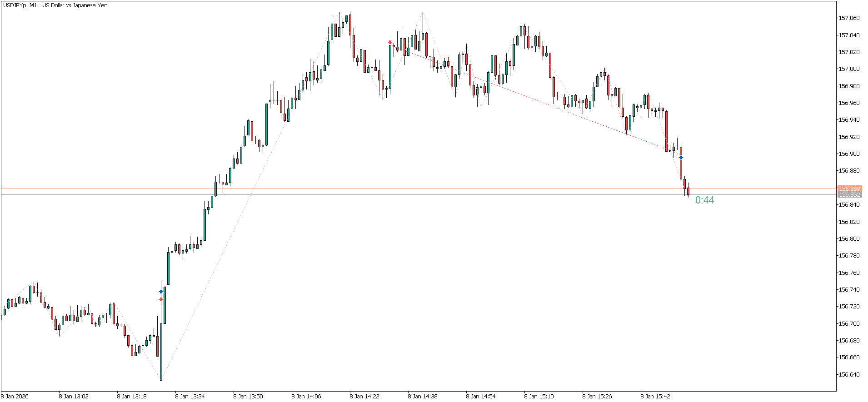Click the 8 Jan 13:50 time label
Image resolution: width=868 pixels, height=402 pixels.
pos(248,397)
